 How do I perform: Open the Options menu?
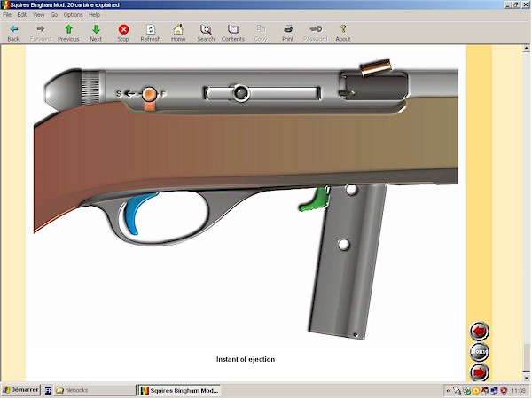[73, 14]
